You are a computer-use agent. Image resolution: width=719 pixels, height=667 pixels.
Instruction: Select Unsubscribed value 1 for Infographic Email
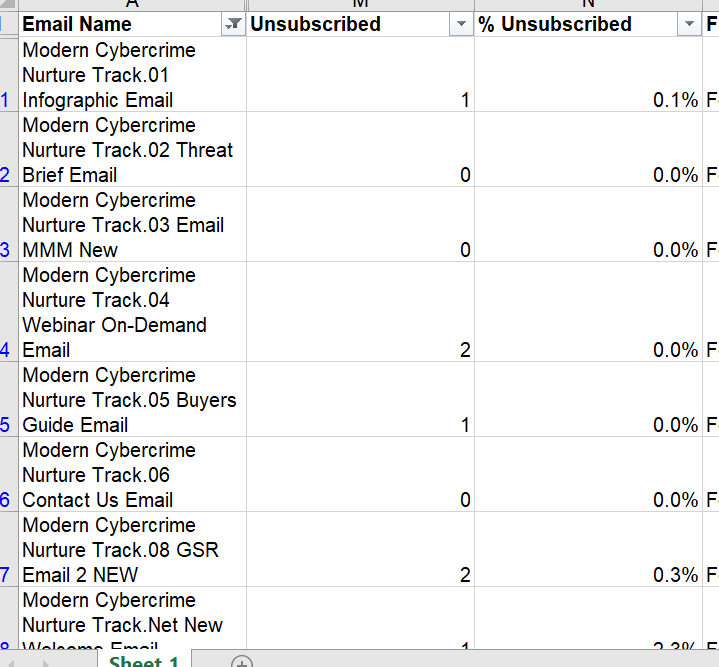(x=360, y=74)
